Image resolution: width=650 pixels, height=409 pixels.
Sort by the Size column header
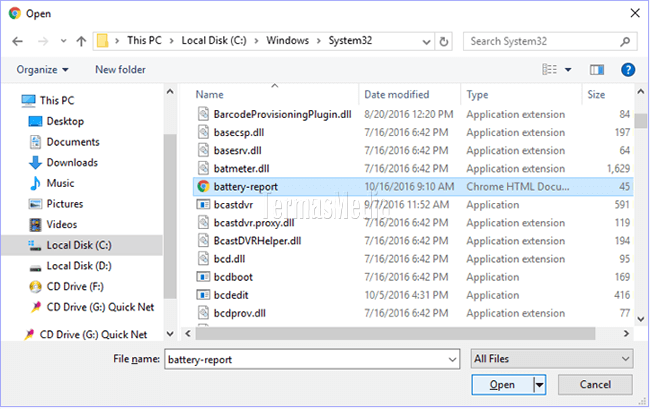(x=596, y=94)
